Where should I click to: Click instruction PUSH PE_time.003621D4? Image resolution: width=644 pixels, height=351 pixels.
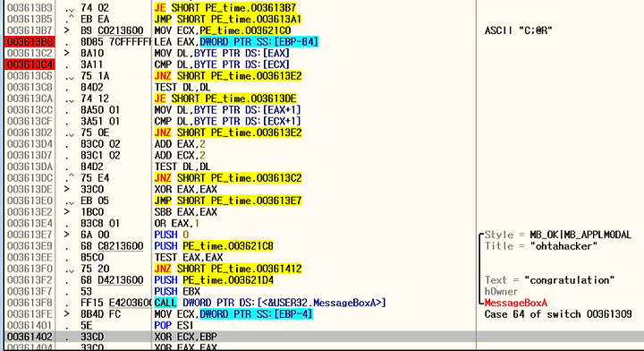coord(214,280)
